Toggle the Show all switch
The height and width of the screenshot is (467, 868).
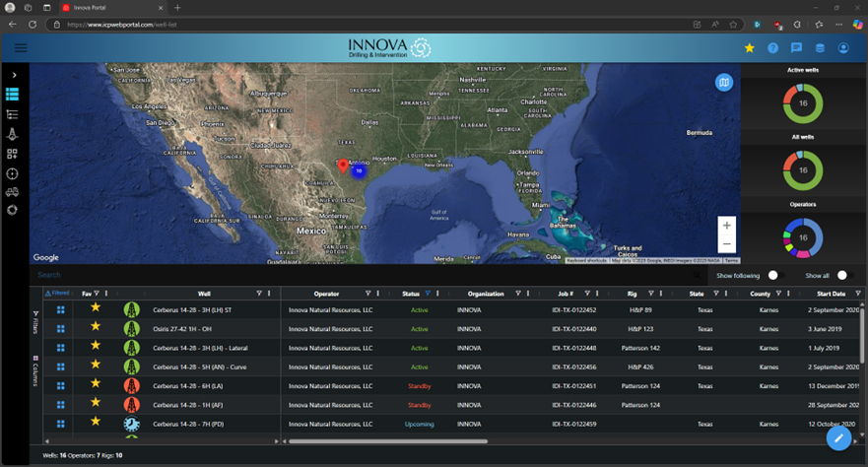842,275
